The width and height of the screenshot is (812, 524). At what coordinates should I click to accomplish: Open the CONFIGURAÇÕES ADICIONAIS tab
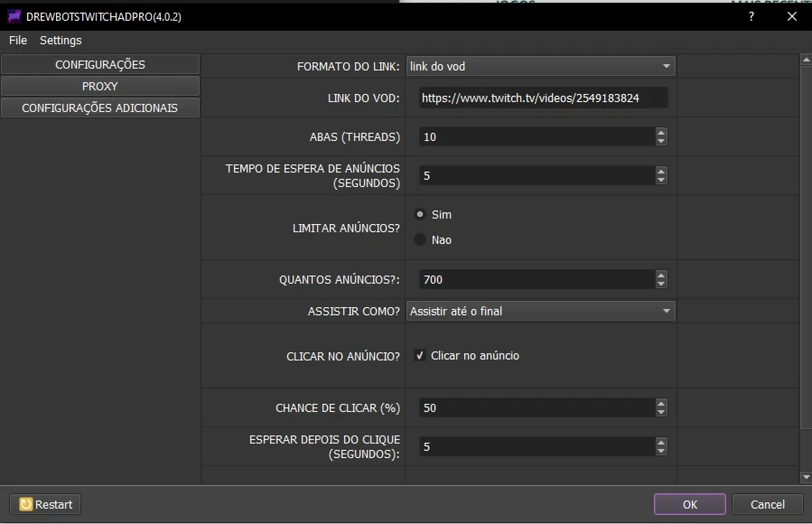tap(100, 108)
